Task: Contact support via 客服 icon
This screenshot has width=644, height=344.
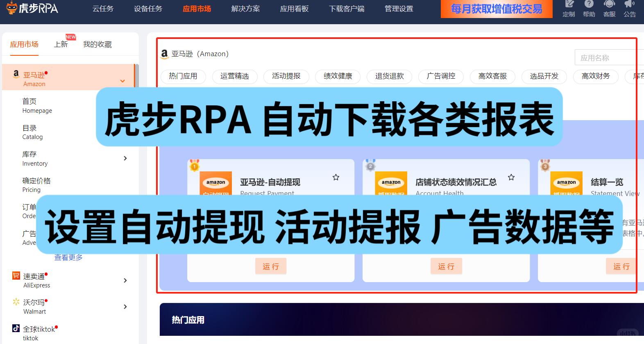Action: point(609,9)
